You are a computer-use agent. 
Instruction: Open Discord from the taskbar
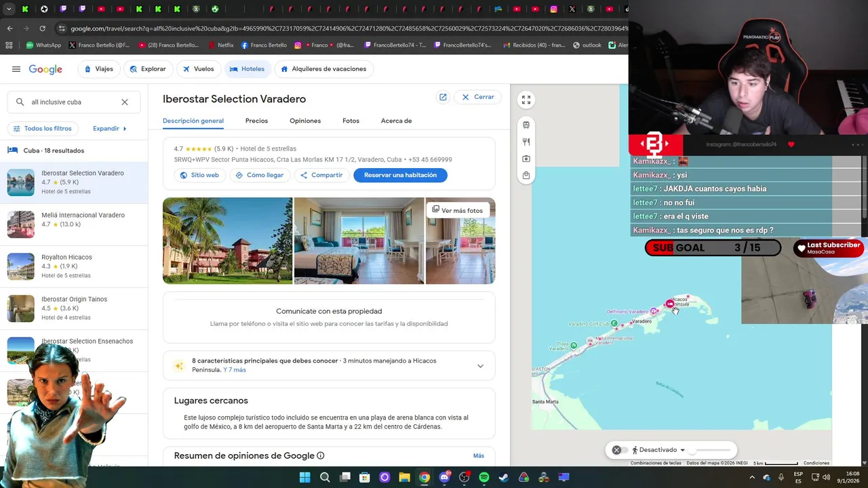[x=444, y=477]
